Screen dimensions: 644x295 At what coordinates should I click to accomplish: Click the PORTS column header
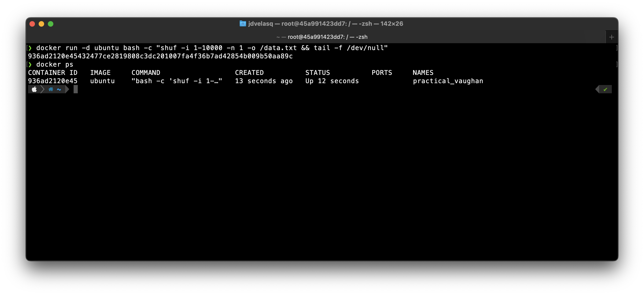pyautogui.click(x=382, y=72)
